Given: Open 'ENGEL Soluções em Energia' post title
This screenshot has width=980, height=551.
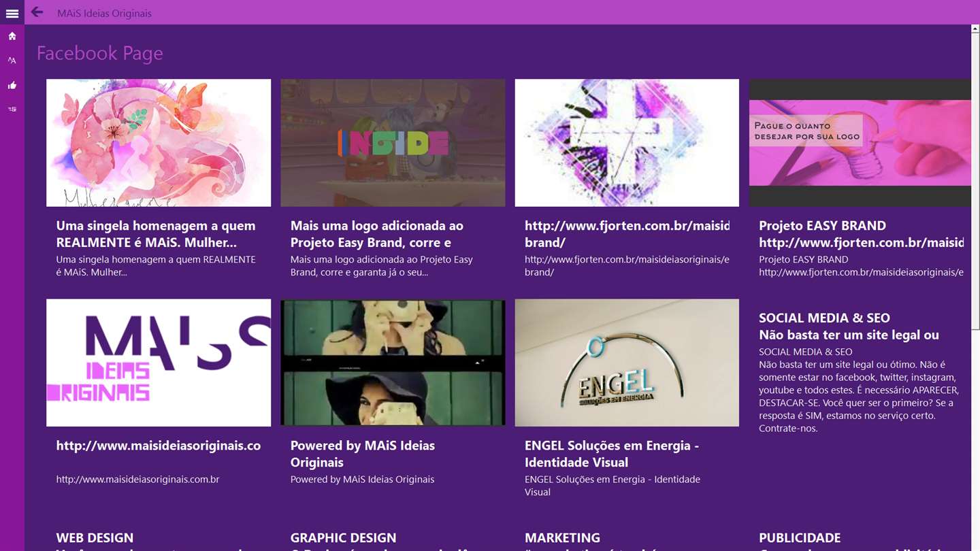Looking at the screenshot, I should click(612, 454).
